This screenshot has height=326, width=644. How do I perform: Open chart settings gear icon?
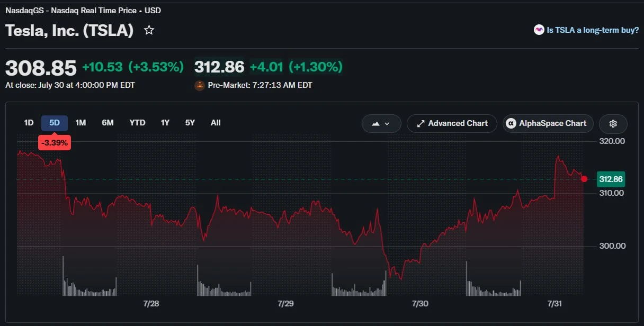(613, 123)
